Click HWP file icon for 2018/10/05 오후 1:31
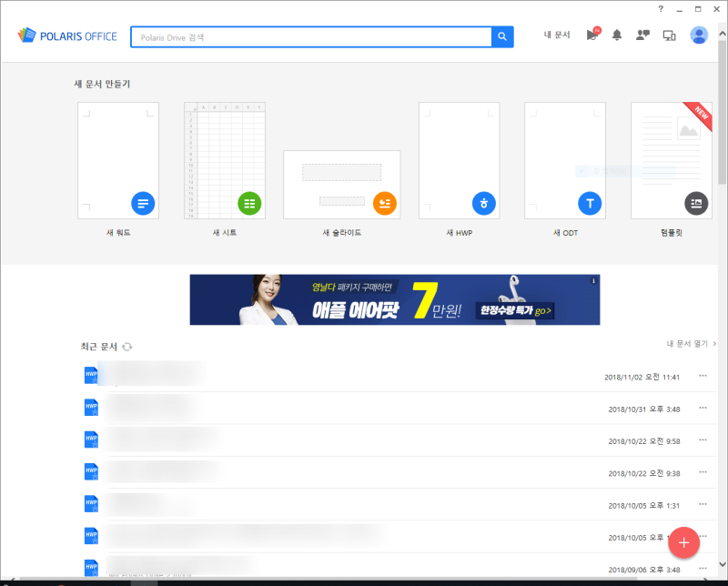 click(x=91, y=503)
